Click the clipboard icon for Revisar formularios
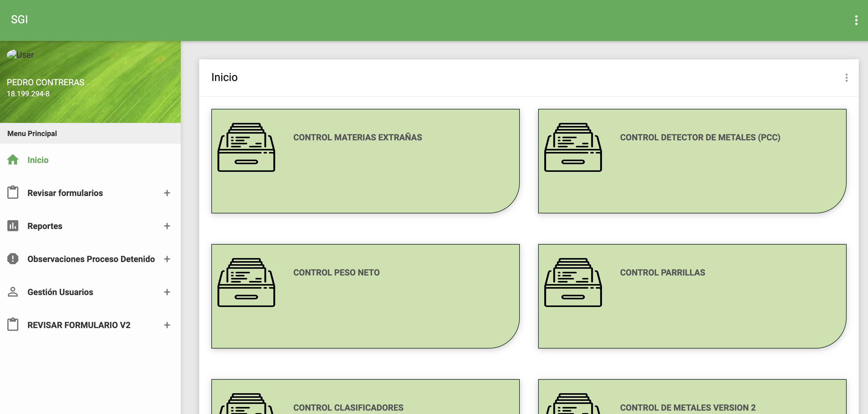Image resolution: width=868 pixels, height=414 pixels. click(x=13, y=192)
